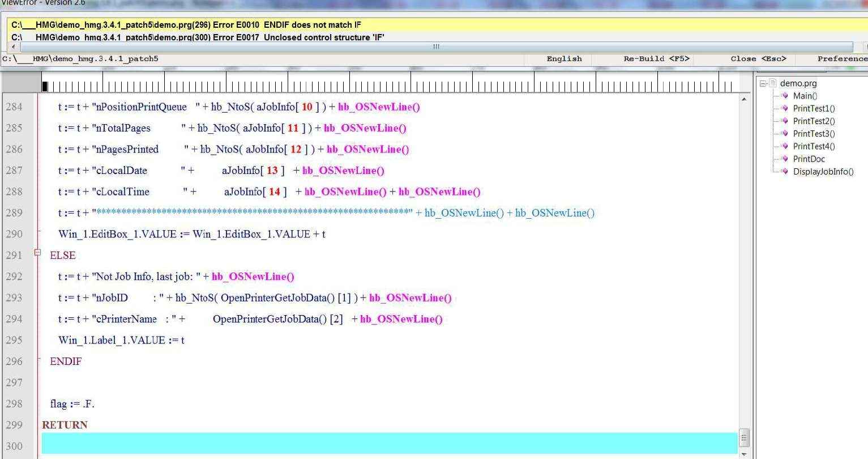Click the purple icon beside PrintTest4()

[x=785, y=146]
